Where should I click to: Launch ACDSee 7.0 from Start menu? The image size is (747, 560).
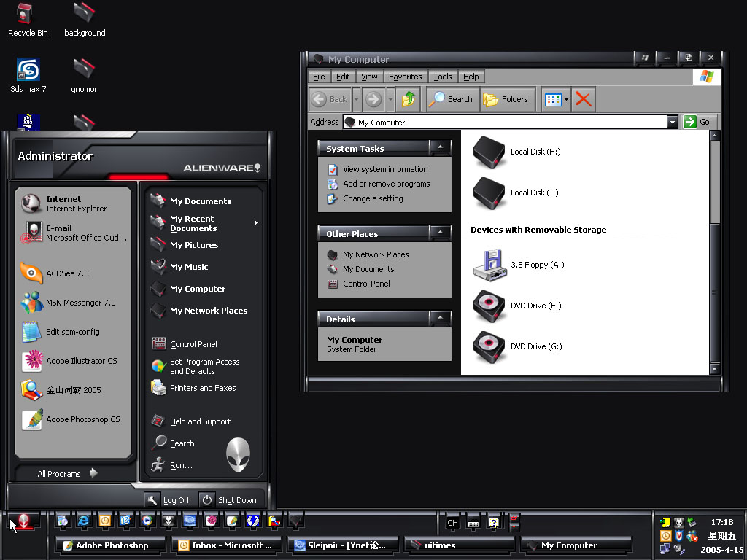coord(74,273)
